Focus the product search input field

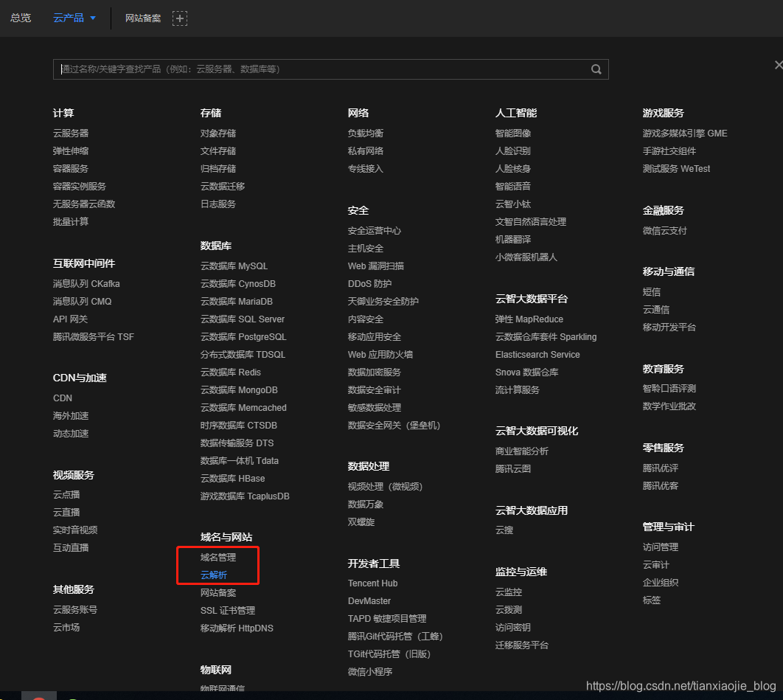coord(330,69)
